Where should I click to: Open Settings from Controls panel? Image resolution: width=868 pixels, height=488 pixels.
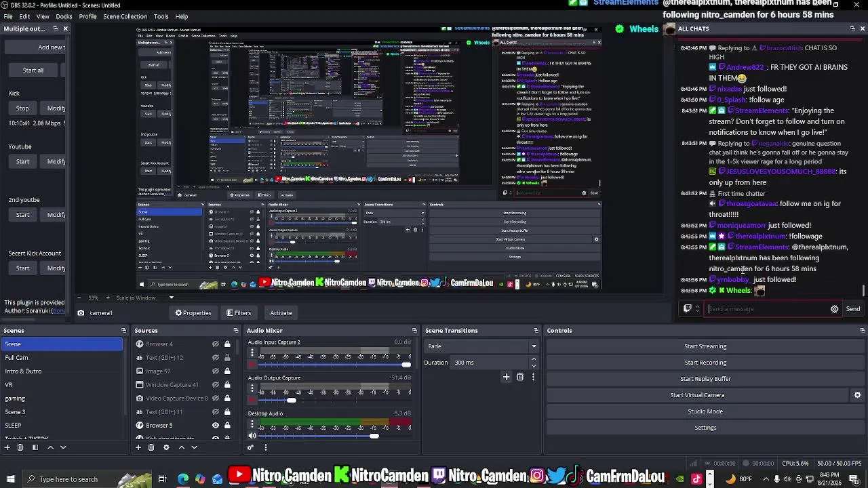click(x=705, y=428)
